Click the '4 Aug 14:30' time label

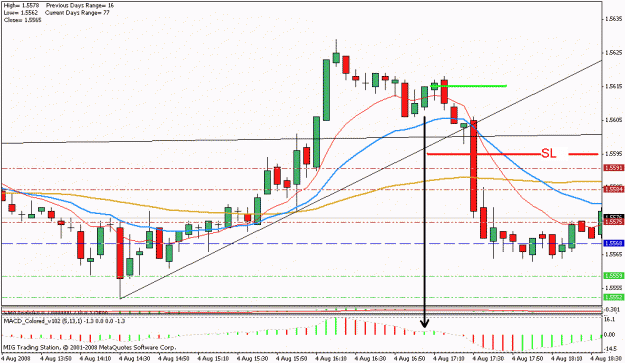point(134,359)
